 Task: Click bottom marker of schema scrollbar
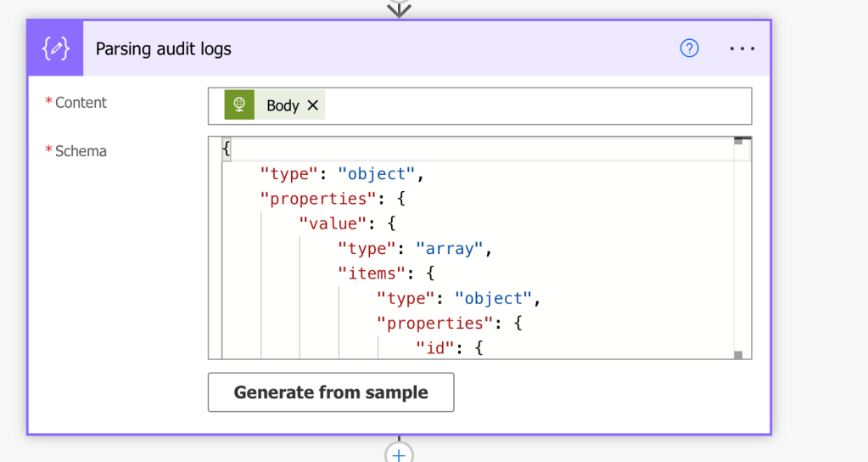738,355
